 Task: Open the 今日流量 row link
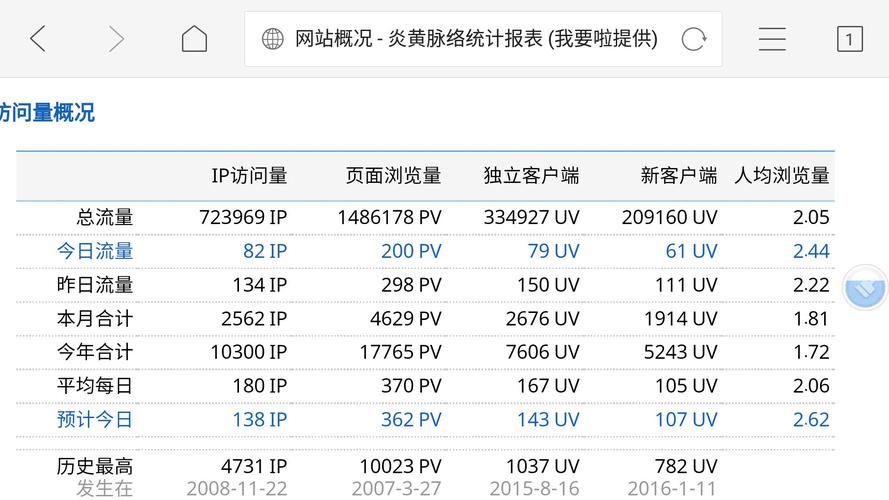point(95,251)
